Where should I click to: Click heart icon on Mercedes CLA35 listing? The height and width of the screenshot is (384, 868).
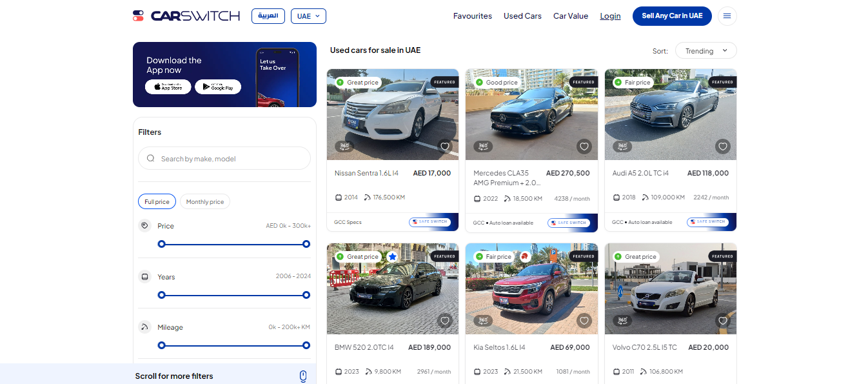click(584, 147)
